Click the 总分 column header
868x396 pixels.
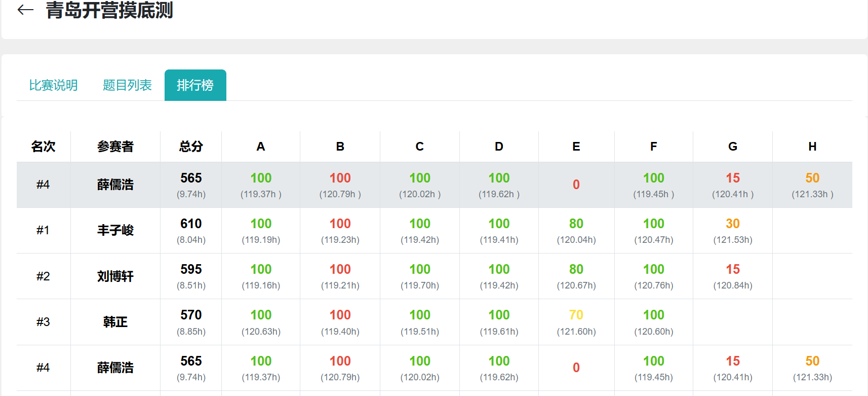pyautogui.click(x=191, y=147)
